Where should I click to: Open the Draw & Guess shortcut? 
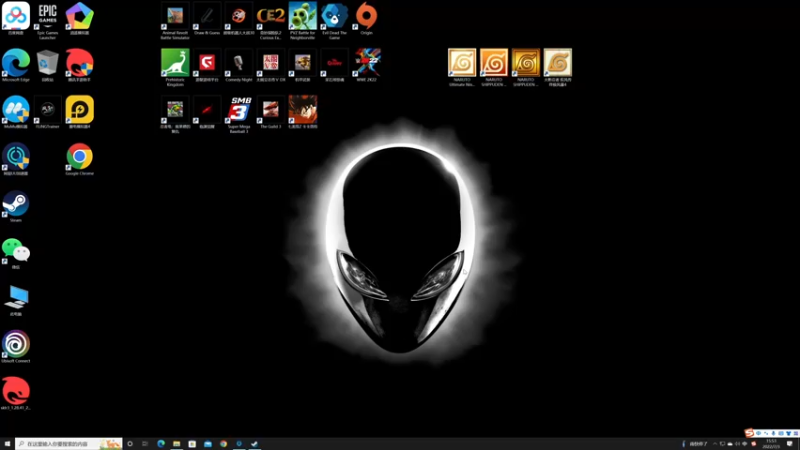pos(207,18)
